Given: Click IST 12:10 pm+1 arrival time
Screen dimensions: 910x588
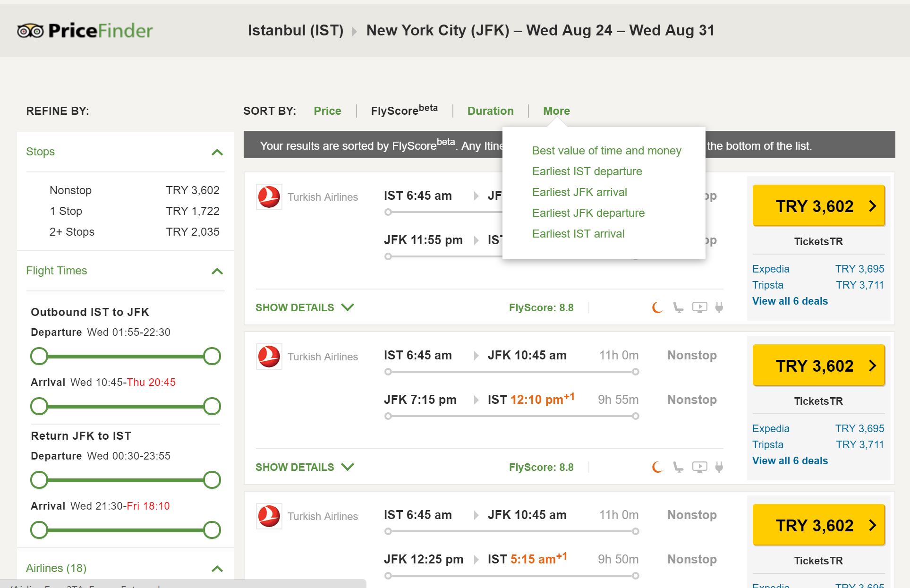Looking at the screenshot, I should (531, 399).
